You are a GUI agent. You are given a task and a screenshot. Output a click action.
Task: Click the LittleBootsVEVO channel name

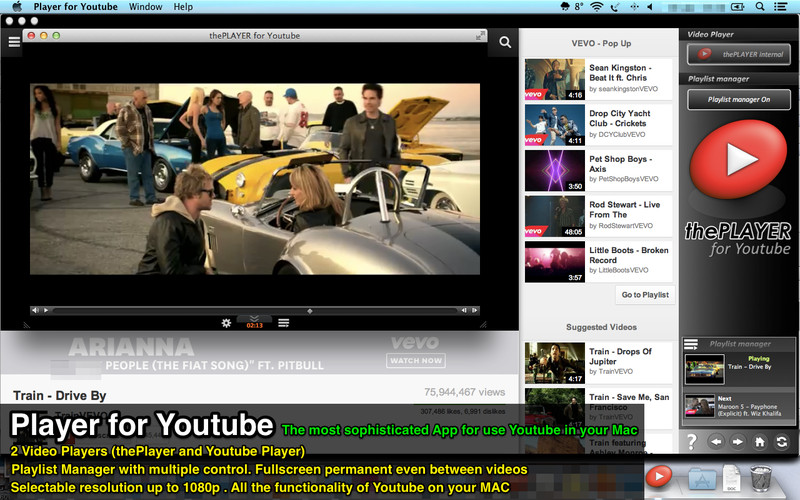tap(623, 270)
